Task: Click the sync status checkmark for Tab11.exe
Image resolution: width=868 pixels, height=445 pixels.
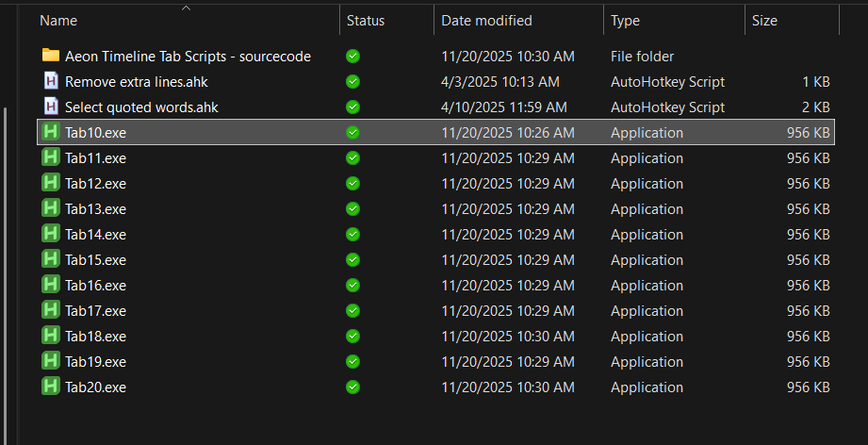Action: [352, 157]
